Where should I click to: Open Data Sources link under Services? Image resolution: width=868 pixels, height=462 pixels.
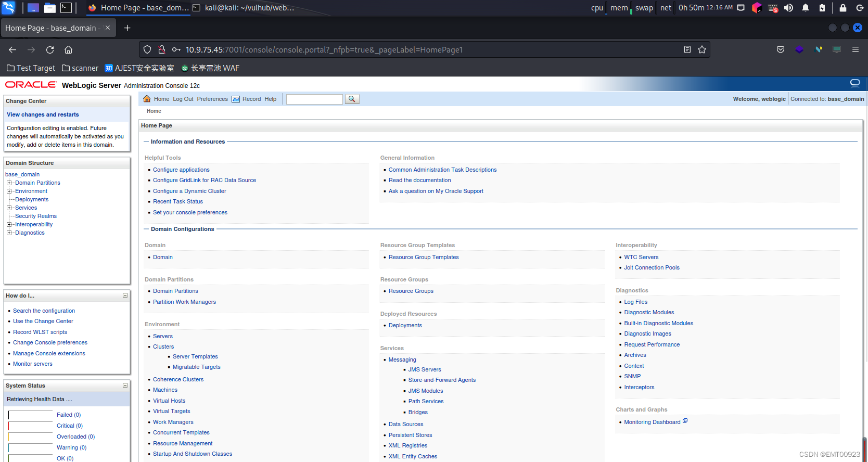click(x=406, y=424)
